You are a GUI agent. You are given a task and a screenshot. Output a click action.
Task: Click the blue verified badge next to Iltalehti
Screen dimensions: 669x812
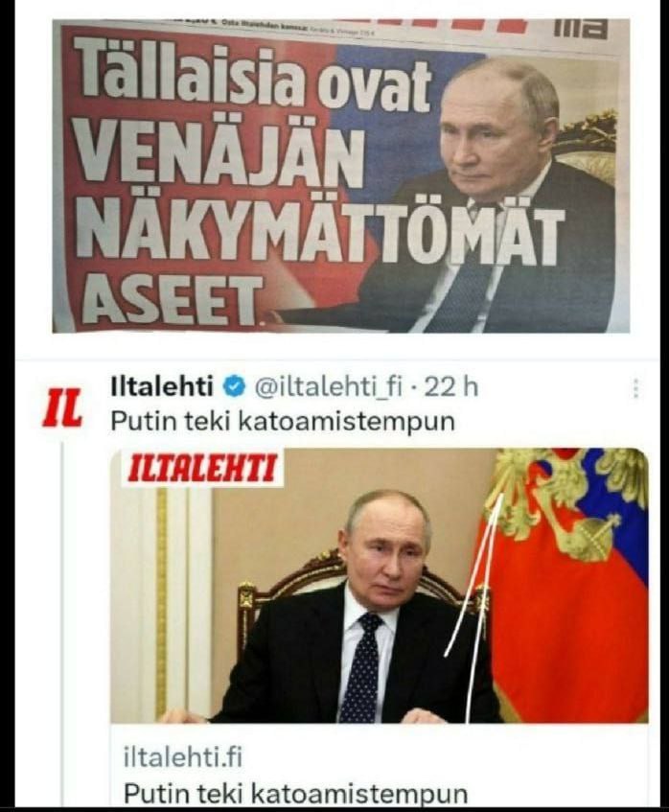click(234, 386)
